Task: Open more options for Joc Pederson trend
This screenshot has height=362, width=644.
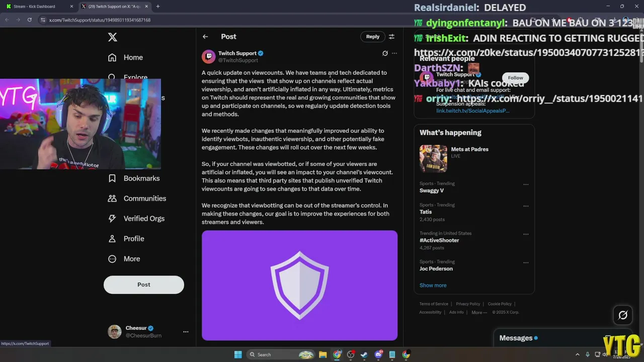Action: 526,262
